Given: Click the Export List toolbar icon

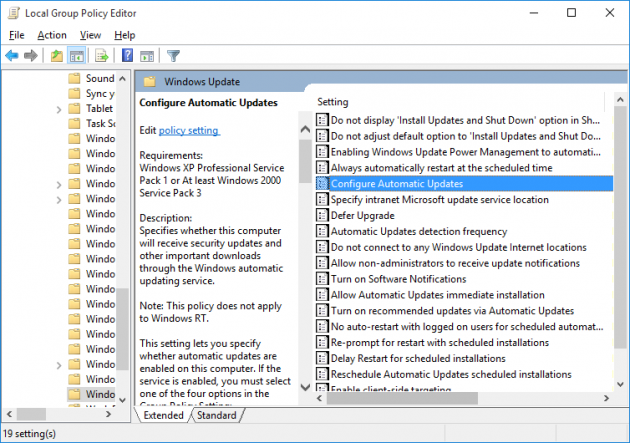Looking at the screenshot, I should tap(102, 55).
